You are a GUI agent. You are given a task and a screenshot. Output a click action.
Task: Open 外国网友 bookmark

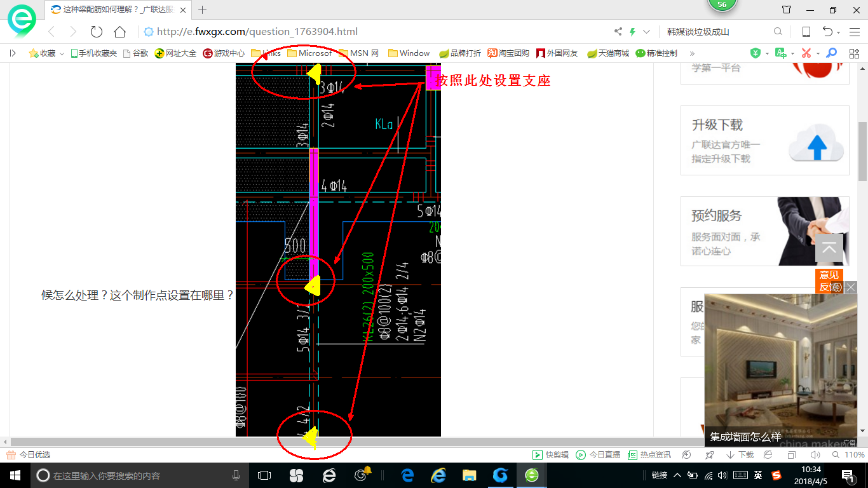(557, 53)
